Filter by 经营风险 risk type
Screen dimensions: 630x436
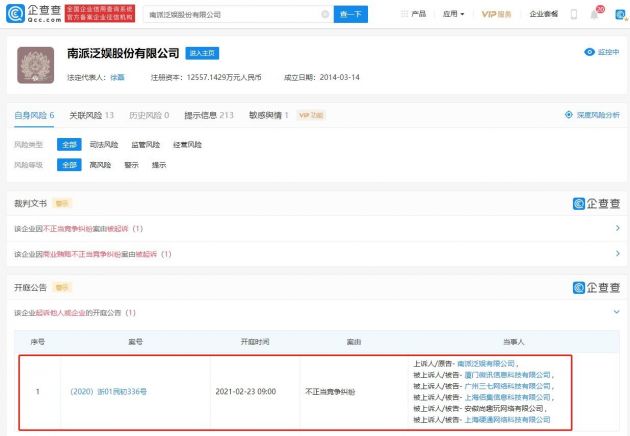[x=187, y=145]
